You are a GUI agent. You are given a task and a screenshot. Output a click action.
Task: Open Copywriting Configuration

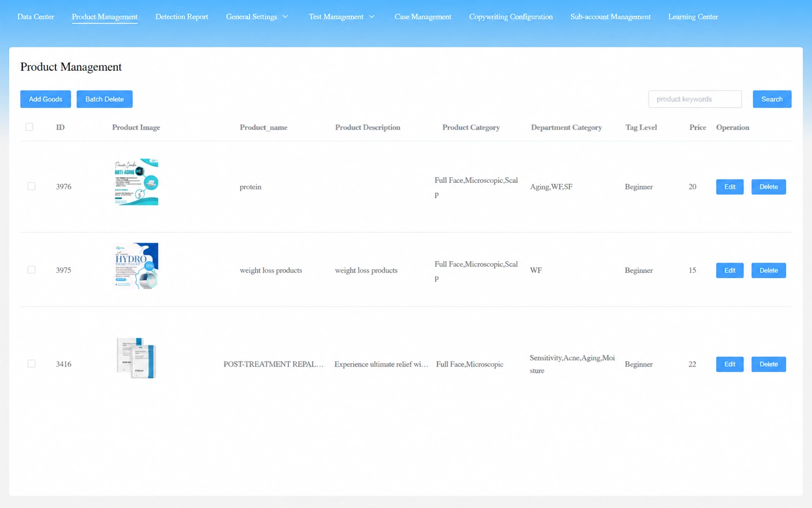click(510, 17)
